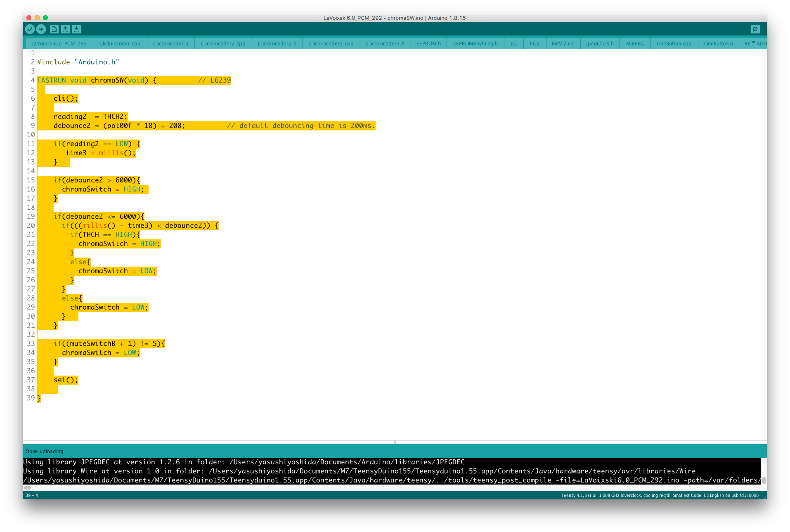Switch to EEPROM.h tab
The width and height of the screenshot is (790, 532).
point(428,43)
